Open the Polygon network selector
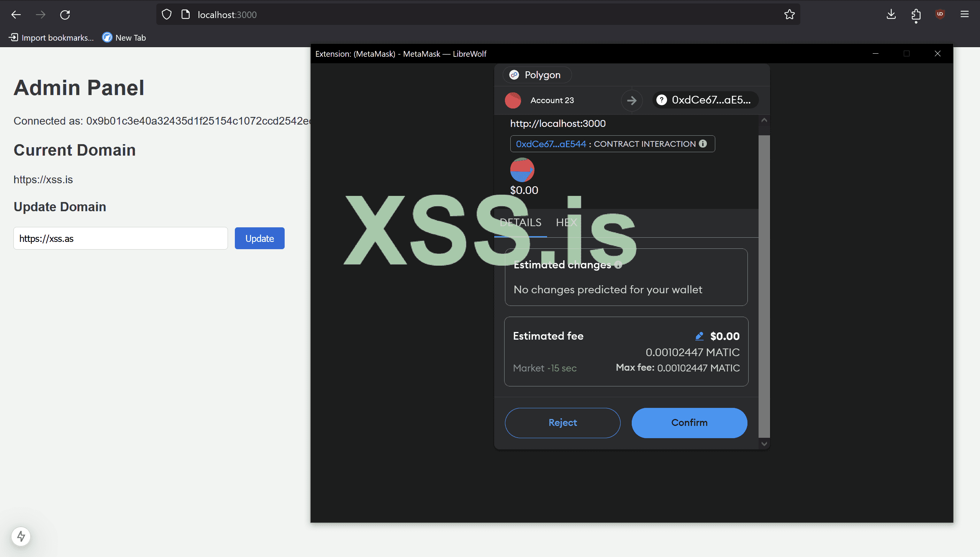This screenshot has width=980, height=557. pos(536,75)
